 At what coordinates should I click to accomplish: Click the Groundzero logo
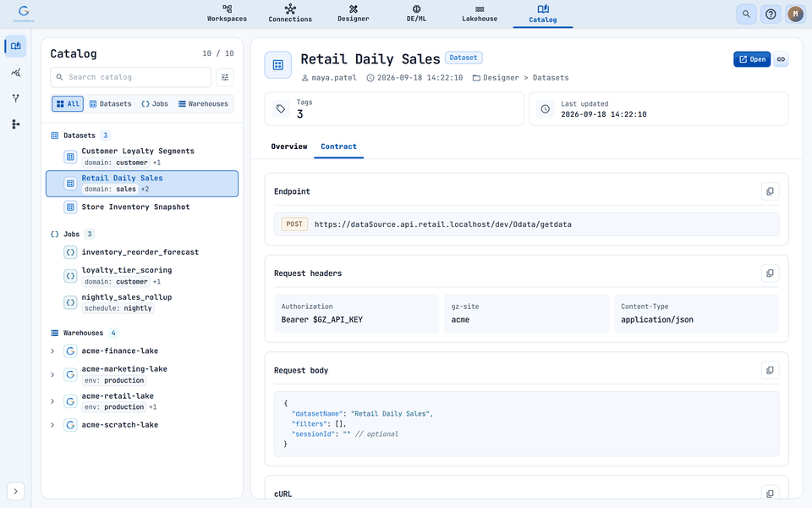[x=24, y=14]
